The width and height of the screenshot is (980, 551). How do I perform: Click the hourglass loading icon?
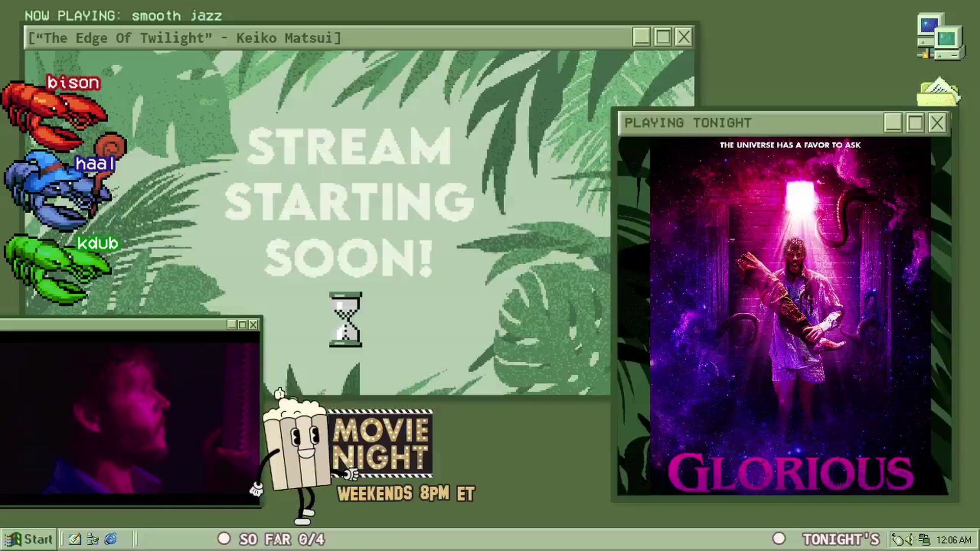346,320
